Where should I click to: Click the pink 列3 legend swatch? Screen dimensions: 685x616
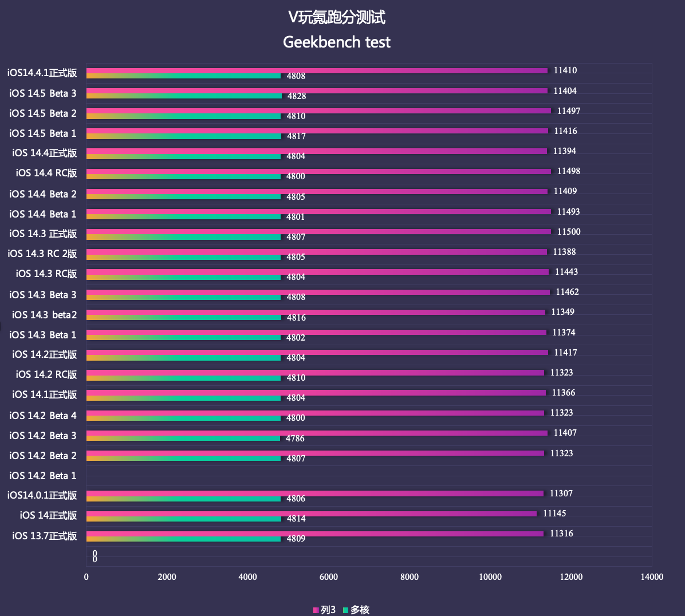click(x=316, y=610)
